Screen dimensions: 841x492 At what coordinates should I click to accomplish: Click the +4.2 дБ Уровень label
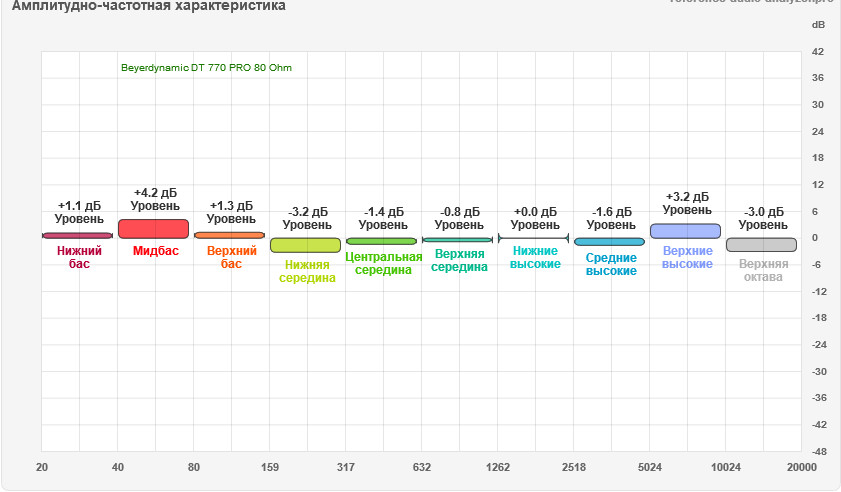click(155, 199)
